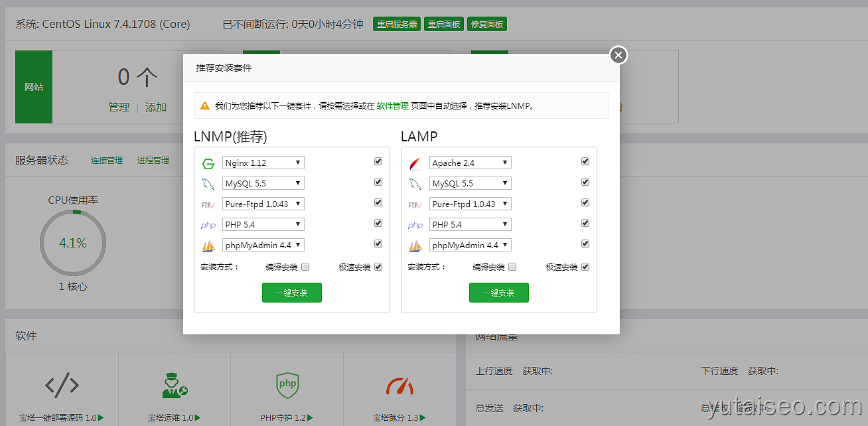Open the PHP守护 shield icon
Viewport: 868px width, 426px height.
(287, 385)
